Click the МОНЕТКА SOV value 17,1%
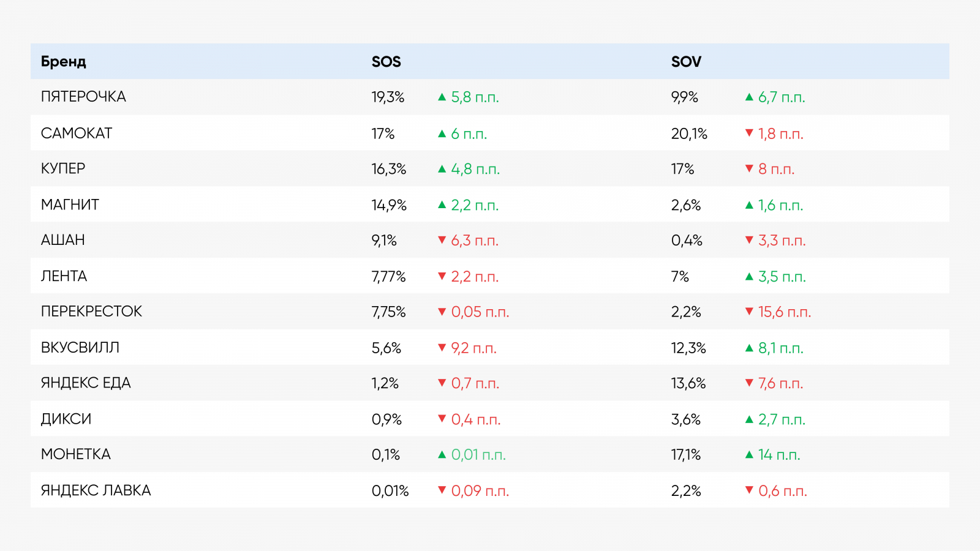Image resolution: width=980 pixels, height=551 pixels. [685, 455]
